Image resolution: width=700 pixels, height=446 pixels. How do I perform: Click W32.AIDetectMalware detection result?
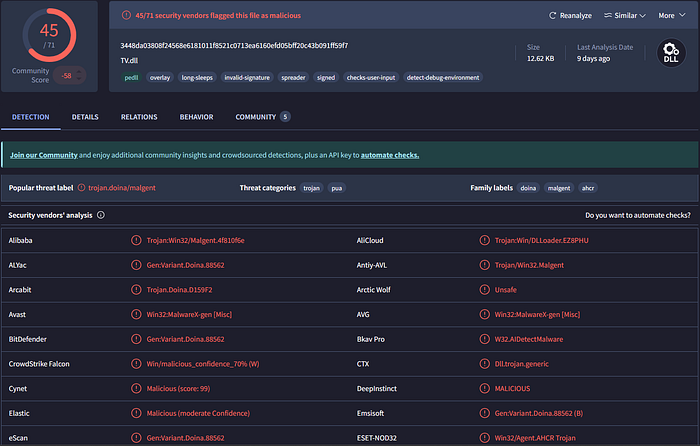point(529,339)
